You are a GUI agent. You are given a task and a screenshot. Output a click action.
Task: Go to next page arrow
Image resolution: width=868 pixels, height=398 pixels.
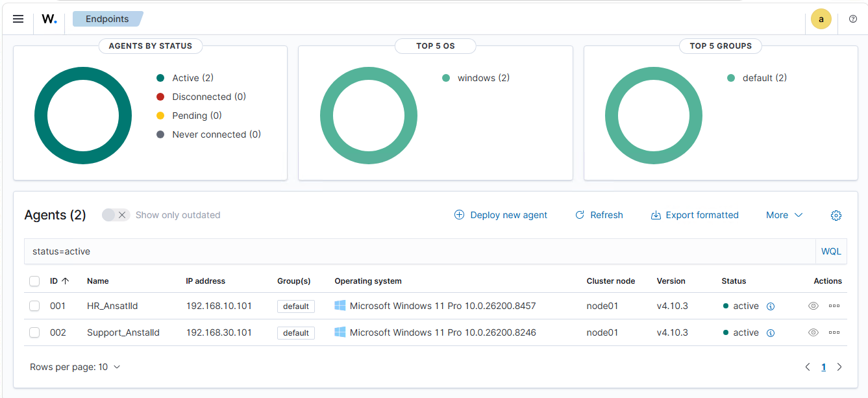tap(839, 367)
